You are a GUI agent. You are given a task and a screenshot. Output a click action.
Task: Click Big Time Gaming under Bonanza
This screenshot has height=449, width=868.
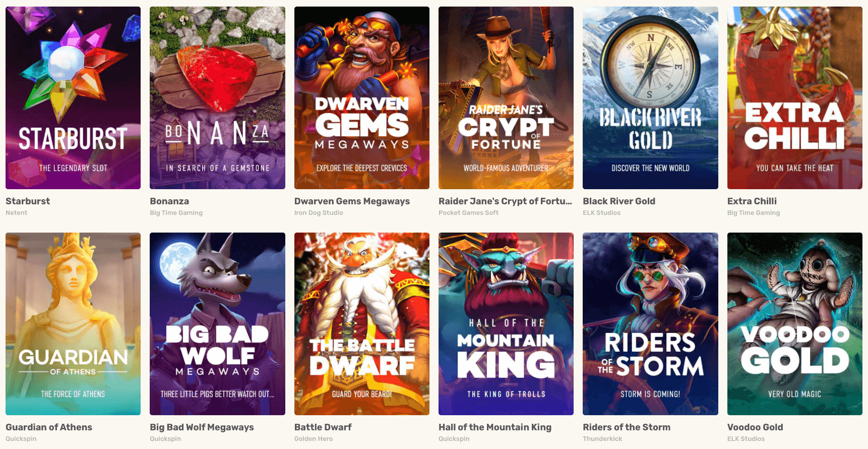176,213
